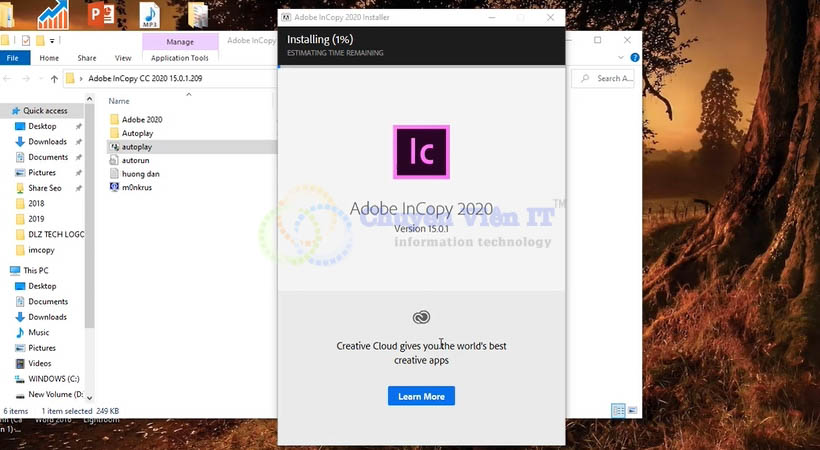Switch to details view layout
This screenshot has width=820, height=450.
point(618,411)
